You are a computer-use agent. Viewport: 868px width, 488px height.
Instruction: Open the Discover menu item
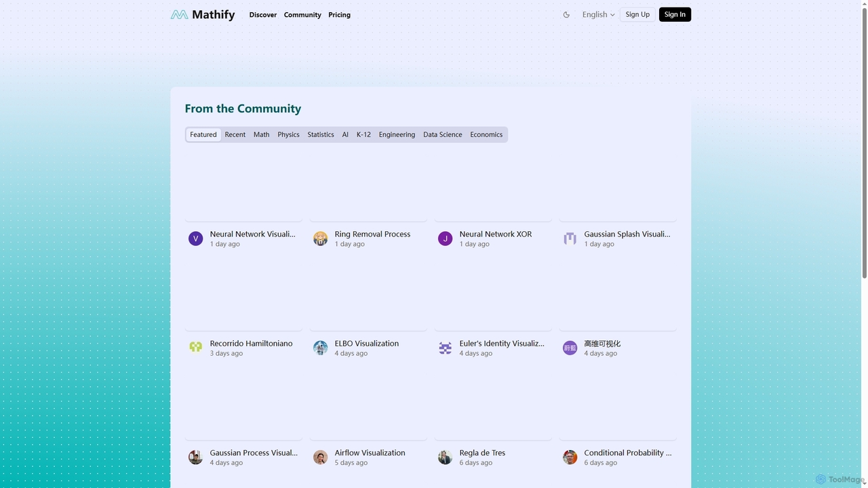(x=263, y=14)
